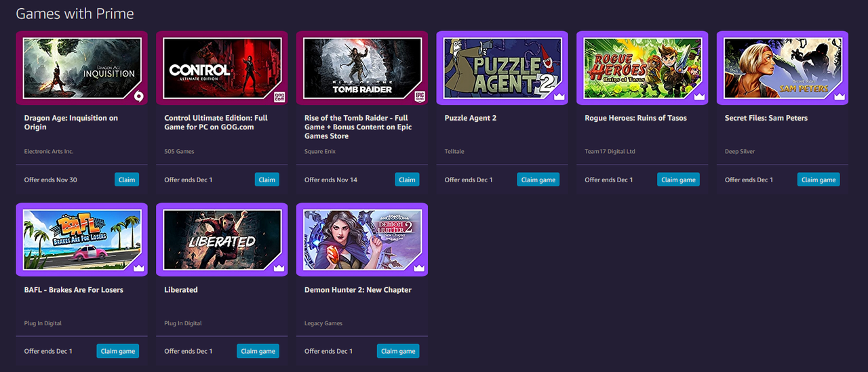Screen dimensions: 868x372
Task: Click the crown icon on Demon Hunter 2 card
Action: tap(419, 268)
